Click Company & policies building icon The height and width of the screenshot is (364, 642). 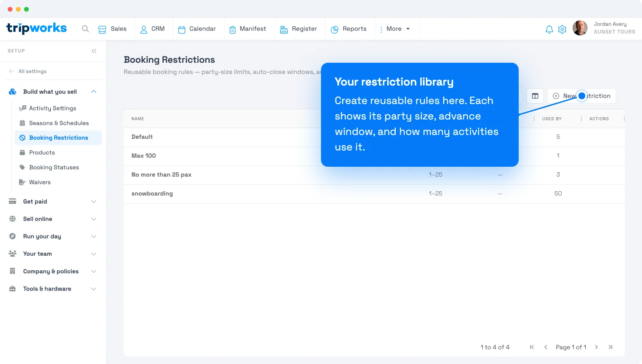12,271
